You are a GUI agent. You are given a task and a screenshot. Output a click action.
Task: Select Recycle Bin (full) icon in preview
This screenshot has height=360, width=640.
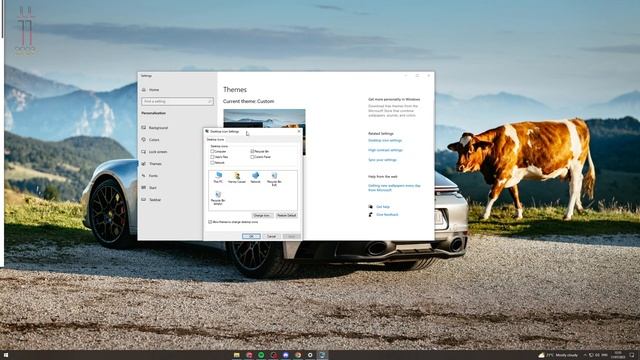pyautogui.click(x=274, y=178)
